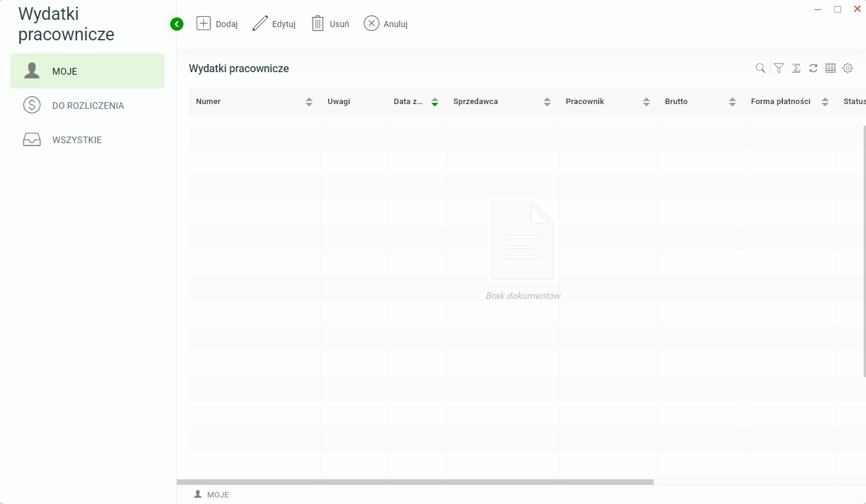
Task: Sort by Data column arrows
Action: point(435,102)
